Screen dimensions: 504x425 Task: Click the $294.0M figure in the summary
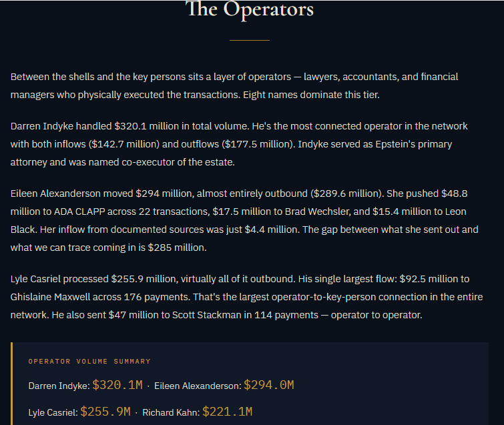(x=269, y=385)
